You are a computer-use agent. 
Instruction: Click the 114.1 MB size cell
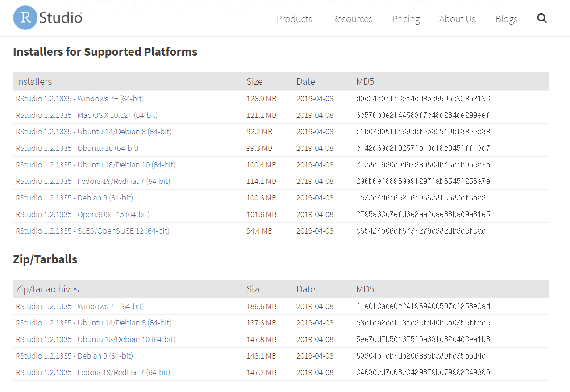[262, 181]
